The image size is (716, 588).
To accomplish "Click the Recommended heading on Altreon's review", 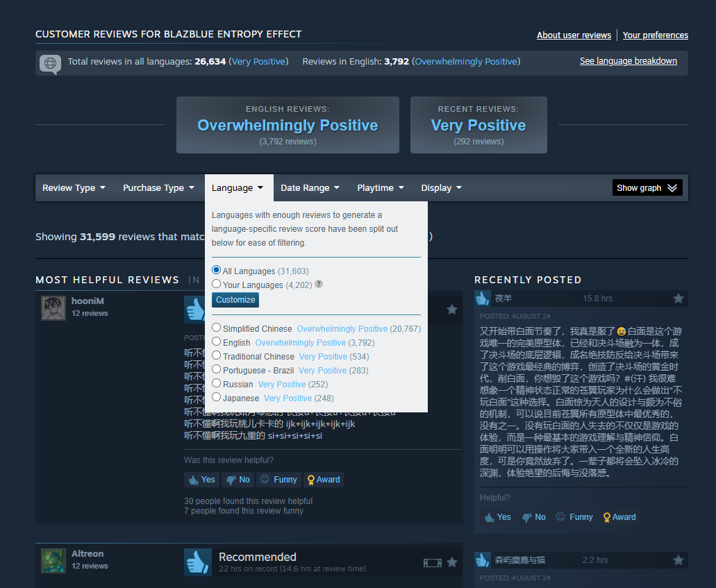I will coord(258,557).
